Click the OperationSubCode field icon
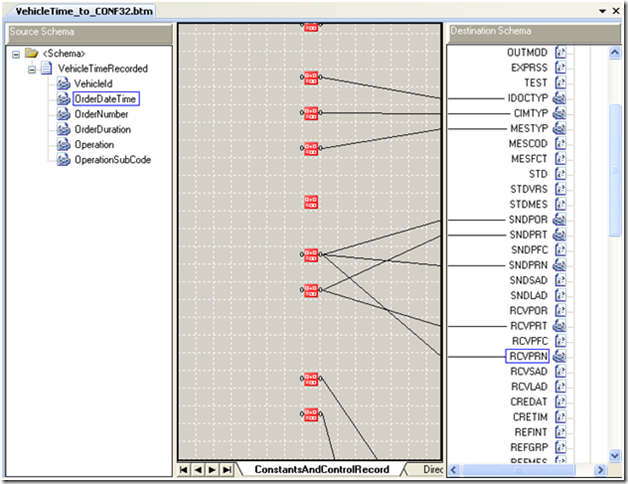This screenshot has width=628, height=484. (x=63, y=160)
